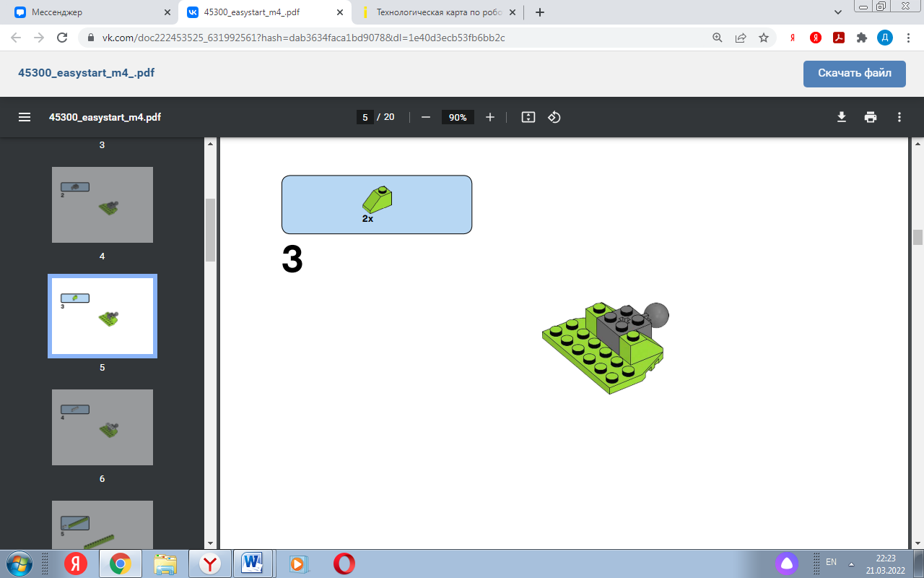
Task: Reload the current page
Action: [62, 38]
